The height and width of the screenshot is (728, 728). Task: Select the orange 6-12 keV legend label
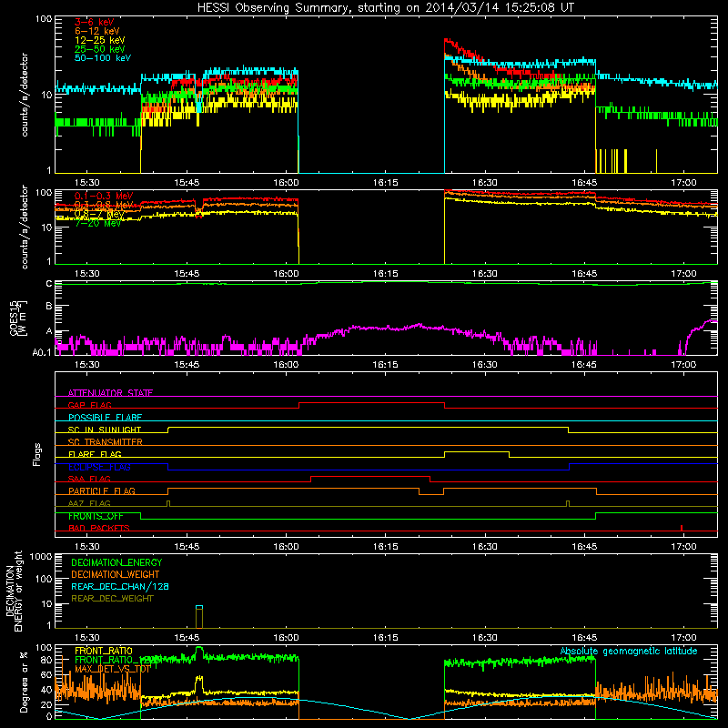(97, 31)
